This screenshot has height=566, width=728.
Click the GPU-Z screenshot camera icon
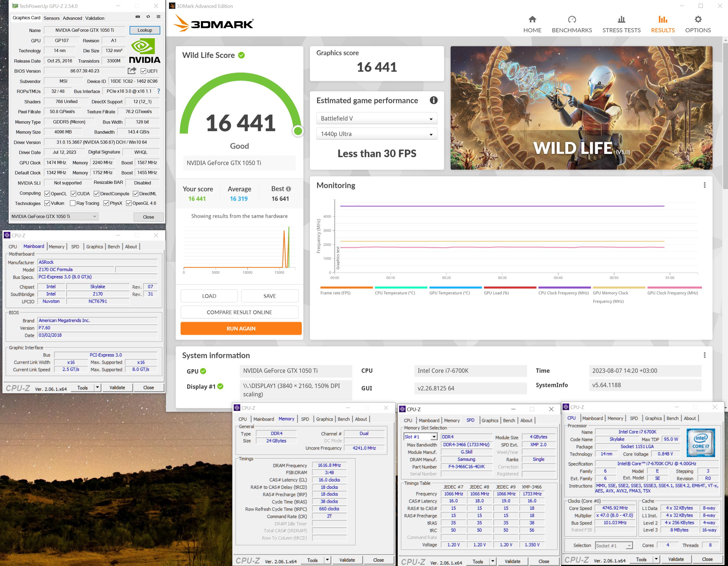click(137, 17)
